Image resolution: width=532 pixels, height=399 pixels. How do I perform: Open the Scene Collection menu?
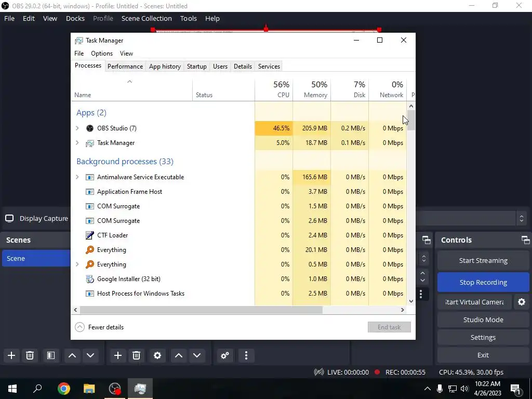coord(147,18)
